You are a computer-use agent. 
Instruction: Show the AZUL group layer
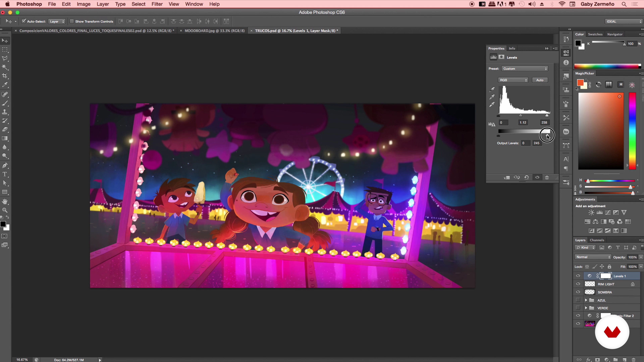[x=578, y=300]
